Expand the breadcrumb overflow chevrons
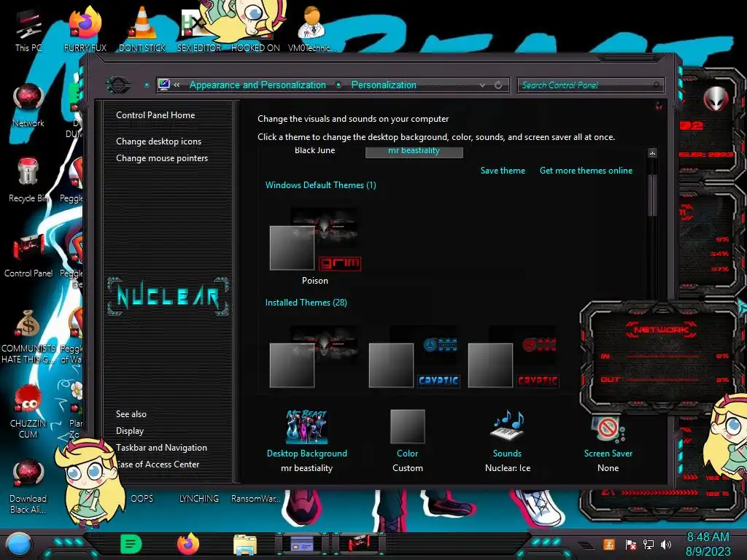Screen dimensions: 747x560 pos(177,85)
